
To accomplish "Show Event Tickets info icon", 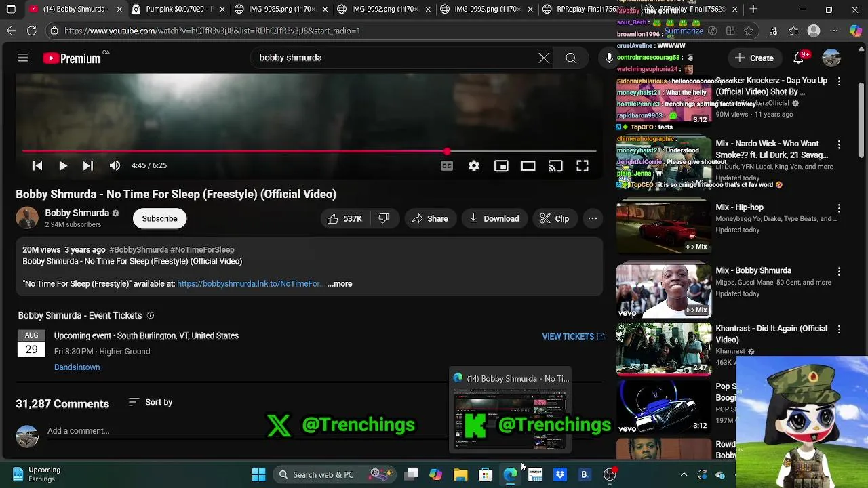I will tap(151, 315).
